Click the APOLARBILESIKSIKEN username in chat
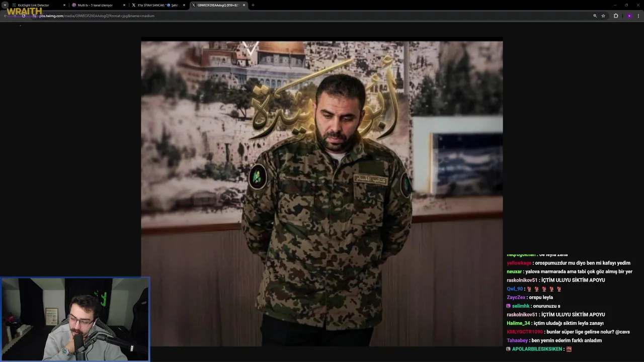Viewport: 644px width, 362px height. coord(537,349)
